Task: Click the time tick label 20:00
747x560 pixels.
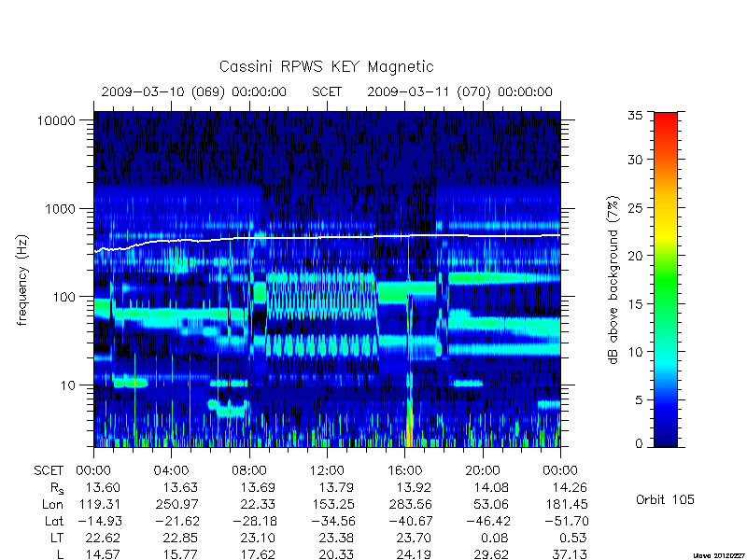Action: [483, 470]
